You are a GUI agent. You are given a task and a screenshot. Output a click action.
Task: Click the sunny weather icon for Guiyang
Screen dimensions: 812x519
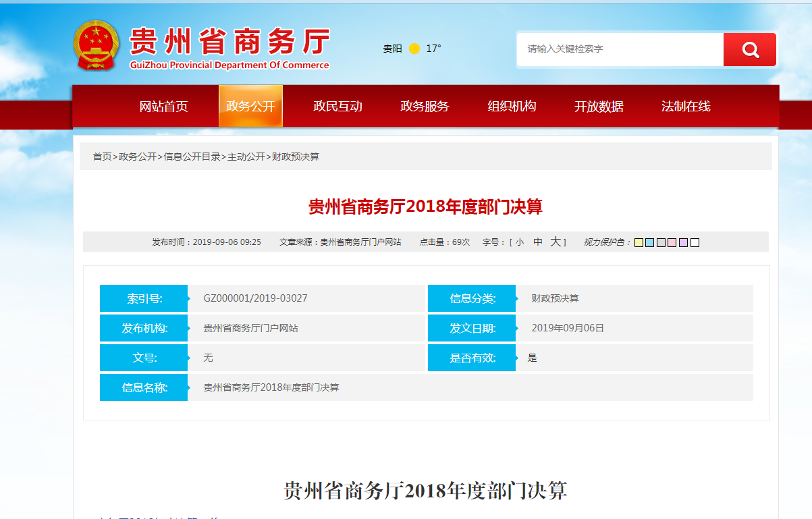[414, 49]
